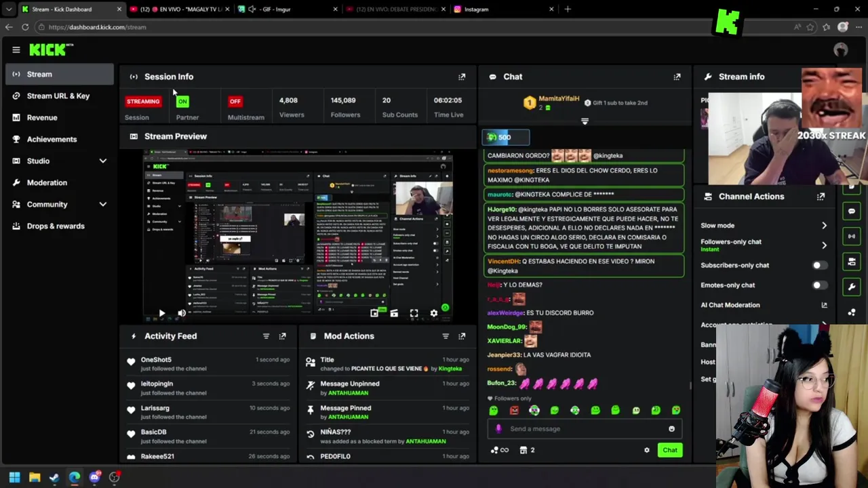The height and width of the screenshot is (488, 868).
Task: Open the Windows Start menu
Action: tap(14, 477)
